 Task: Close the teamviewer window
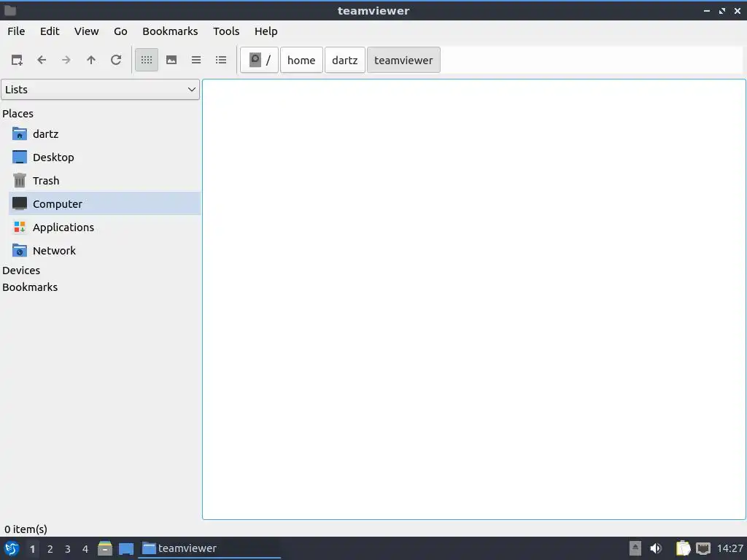pyautogui.click(x=738, y=10)
